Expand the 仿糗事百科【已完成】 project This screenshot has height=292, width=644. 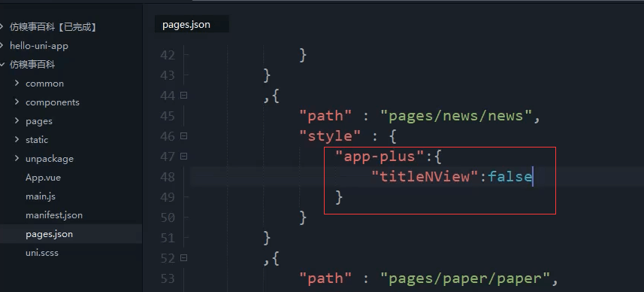[2, 27]
